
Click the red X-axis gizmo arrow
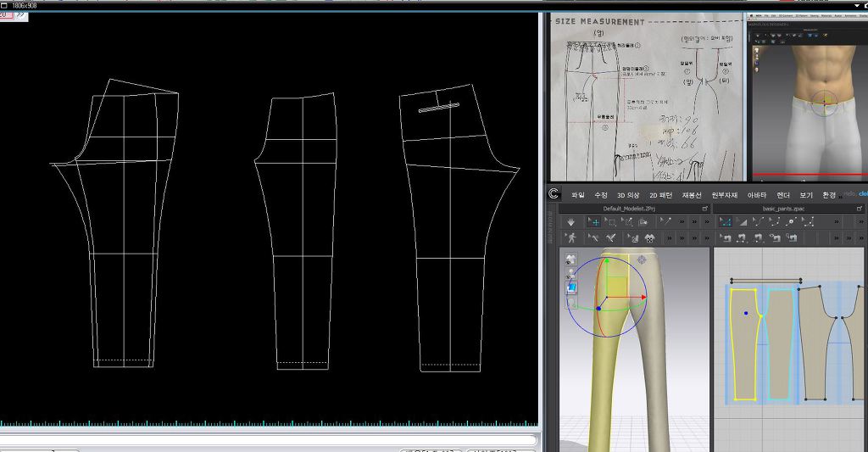643,298
